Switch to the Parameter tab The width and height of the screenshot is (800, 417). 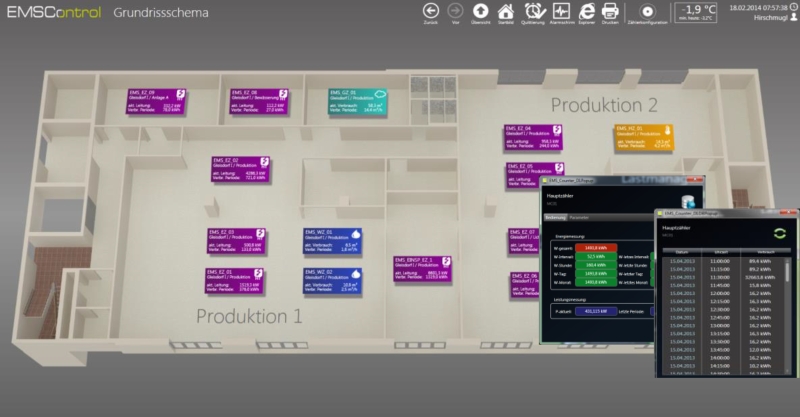(579, 217)
